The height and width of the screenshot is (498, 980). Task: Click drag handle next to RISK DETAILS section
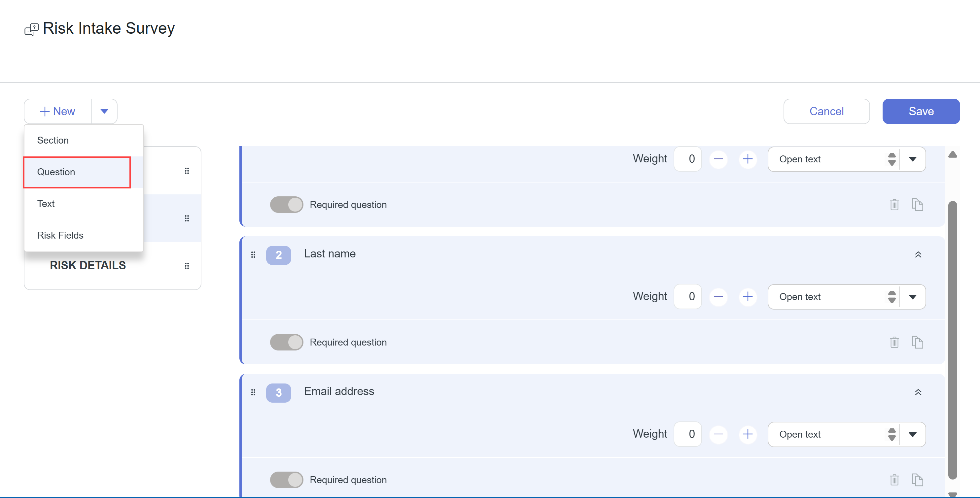pos(187,266)
